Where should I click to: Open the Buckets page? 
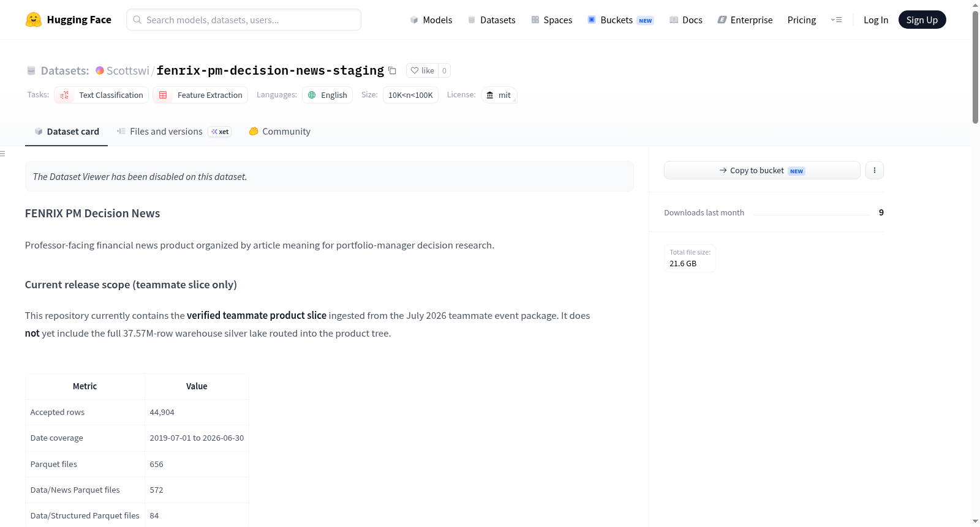620,20
